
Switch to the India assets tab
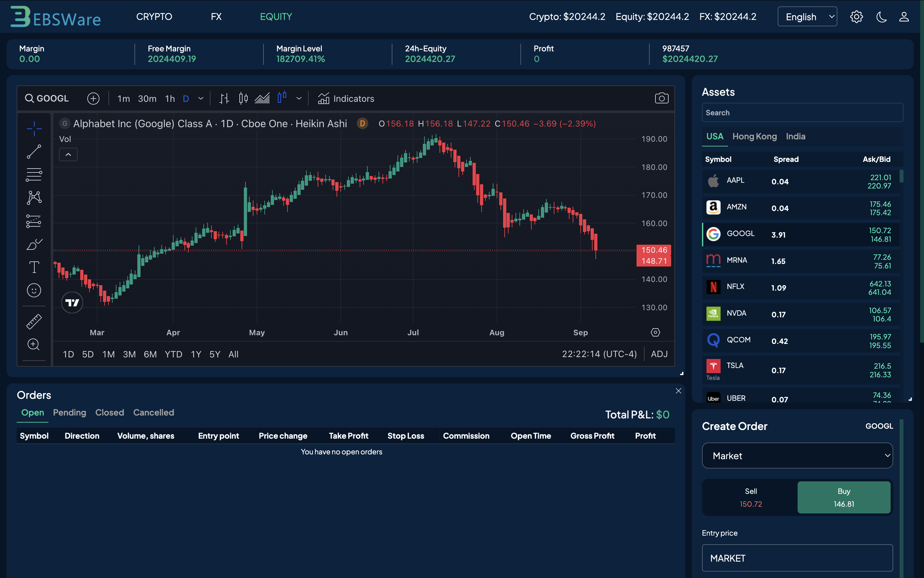coord(796,136)
